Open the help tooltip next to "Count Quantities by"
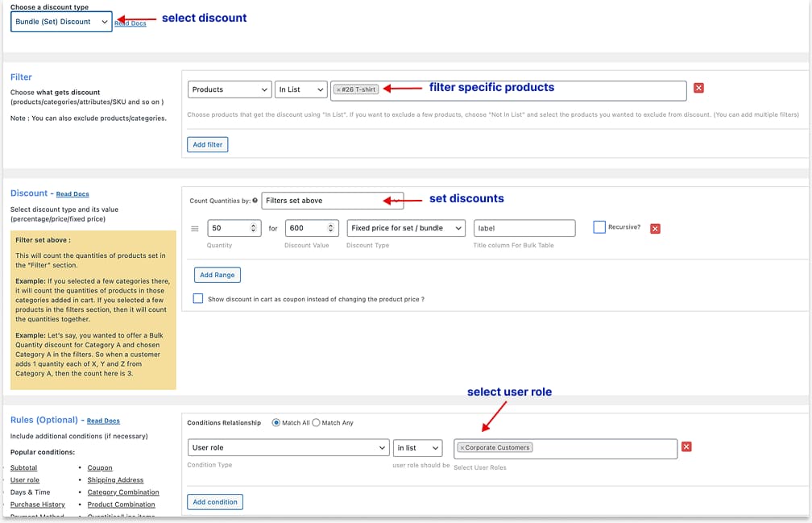 point(254,198)
